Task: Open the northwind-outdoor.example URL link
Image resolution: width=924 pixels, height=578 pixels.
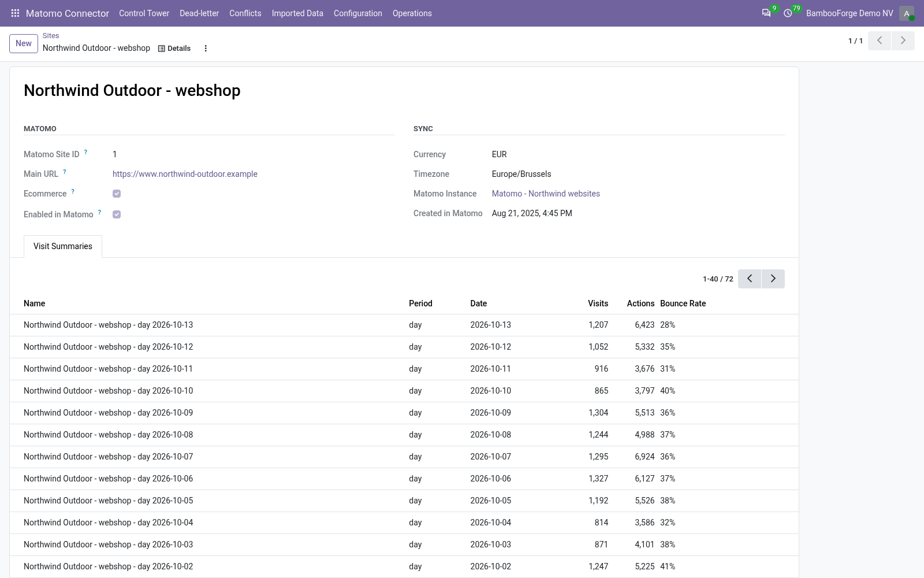Action: pos(185,174)
